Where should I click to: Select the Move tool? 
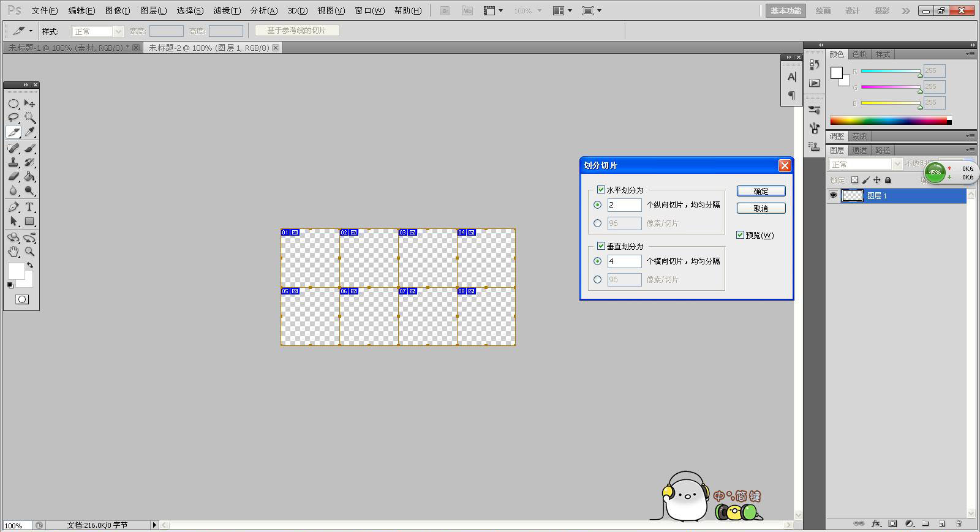pos(29,103)
